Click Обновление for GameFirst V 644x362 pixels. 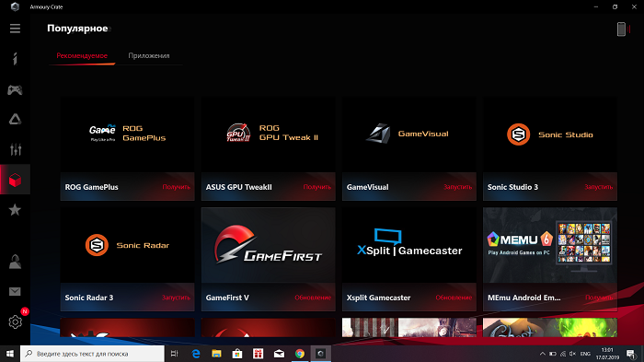(x=313, y=298)
